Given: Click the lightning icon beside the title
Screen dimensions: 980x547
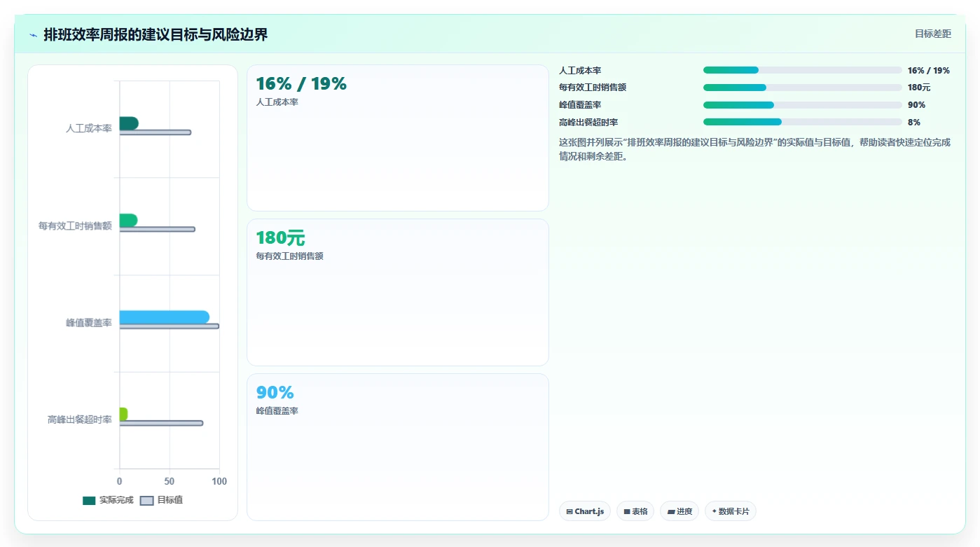Looking at the screenshot, I should (x=33, y=35).
